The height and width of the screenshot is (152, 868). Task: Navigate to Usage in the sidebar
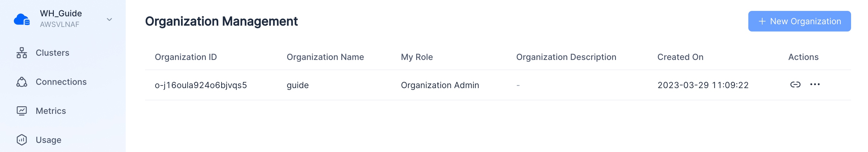click(x=48, y=140)
